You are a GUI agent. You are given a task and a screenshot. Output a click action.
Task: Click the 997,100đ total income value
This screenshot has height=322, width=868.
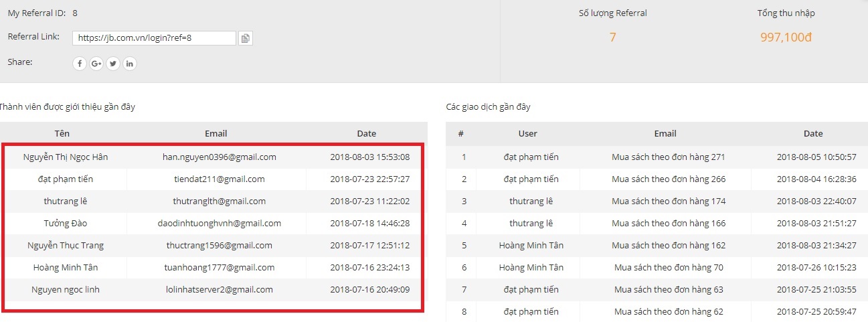(x=786, y=37)
